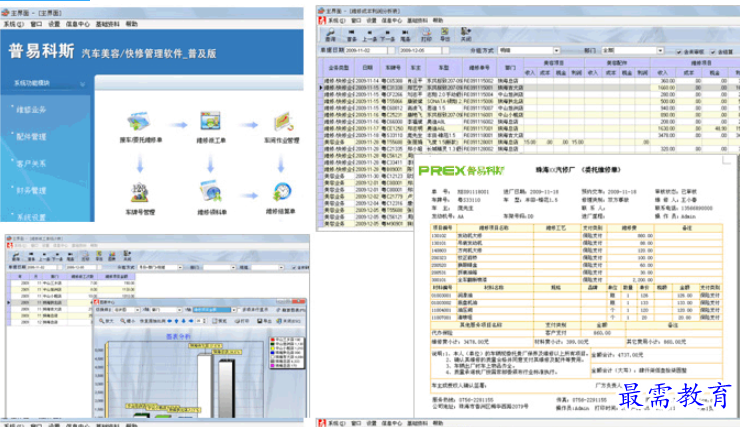Screen dimensions: 740x427
Task: Open the 接车/委托维修单 workflow icon
Action: tap(139, 122)
